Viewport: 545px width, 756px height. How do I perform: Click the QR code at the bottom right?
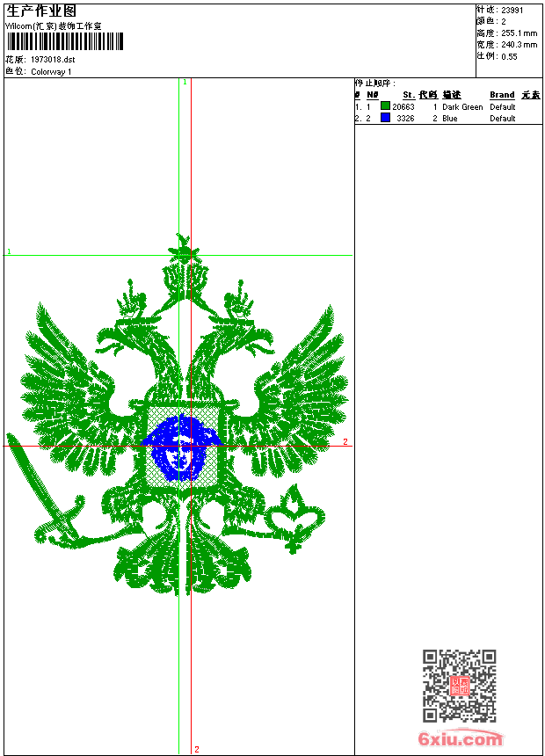pyautogui.click(x=460, y=686)
